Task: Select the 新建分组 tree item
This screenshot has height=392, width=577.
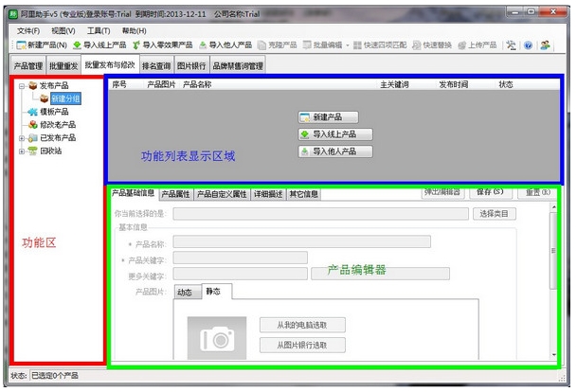Action: pos(65,98)
